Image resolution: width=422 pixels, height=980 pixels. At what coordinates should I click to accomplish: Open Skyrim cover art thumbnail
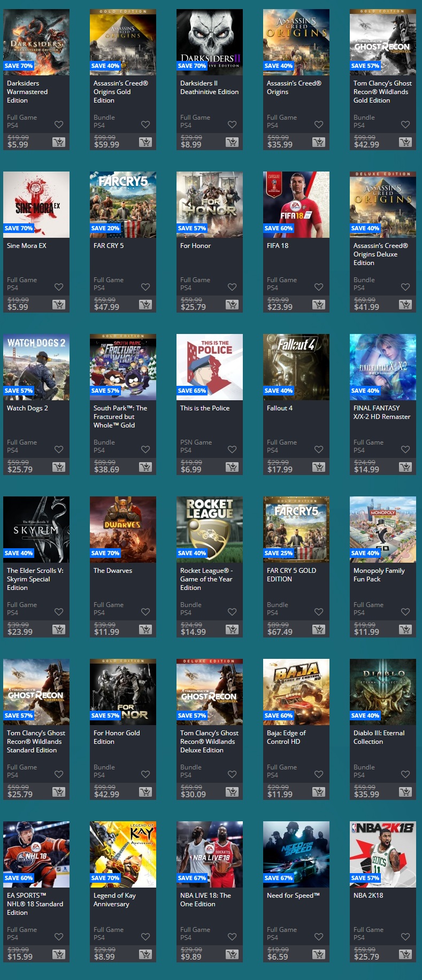pos(36,530)
